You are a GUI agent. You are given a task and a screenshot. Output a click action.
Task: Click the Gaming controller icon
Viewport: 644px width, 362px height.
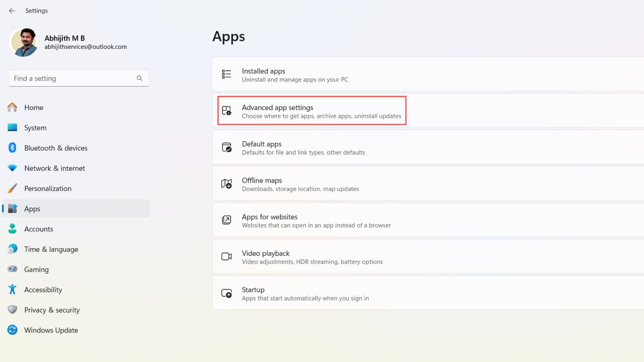coord(12,269)
